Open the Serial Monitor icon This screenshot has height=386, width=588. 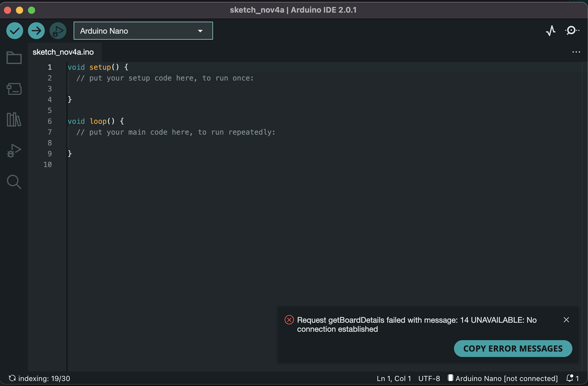point(572,30)
